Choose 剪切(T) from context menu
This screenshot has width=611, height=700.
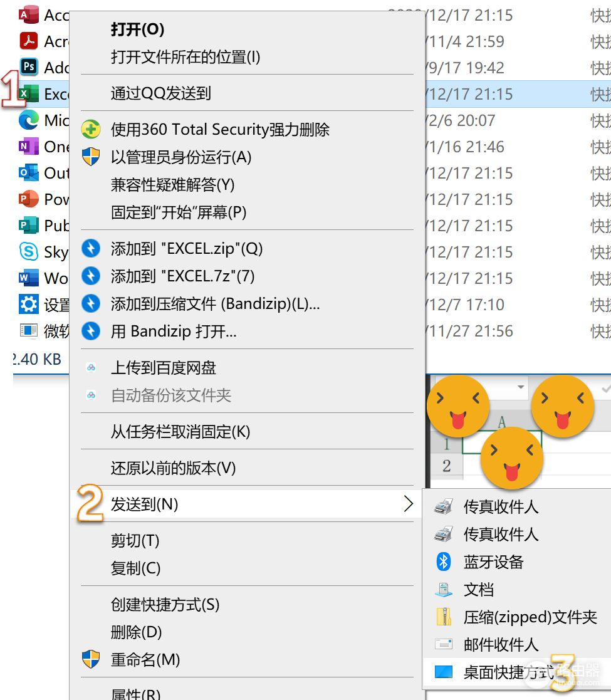pyautogui.click(x=135, y=541)
